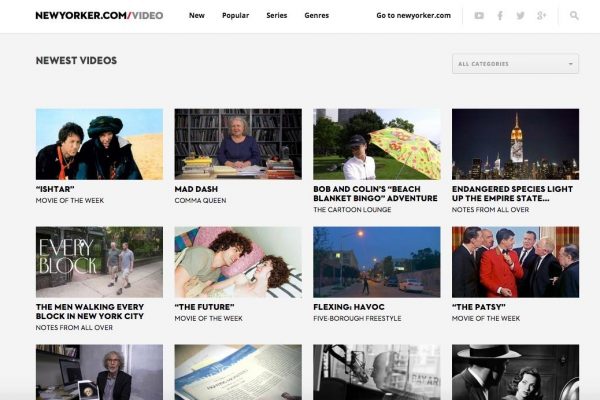
Task: Click the All Categories dropdown arrow
Action: tap(571, 64)
